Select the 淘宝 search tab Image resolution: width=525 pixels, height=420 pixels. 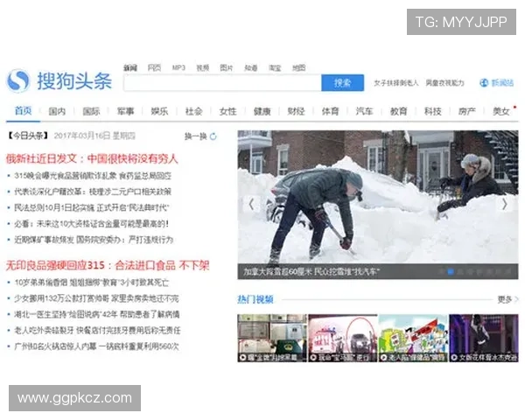[275, 67]
